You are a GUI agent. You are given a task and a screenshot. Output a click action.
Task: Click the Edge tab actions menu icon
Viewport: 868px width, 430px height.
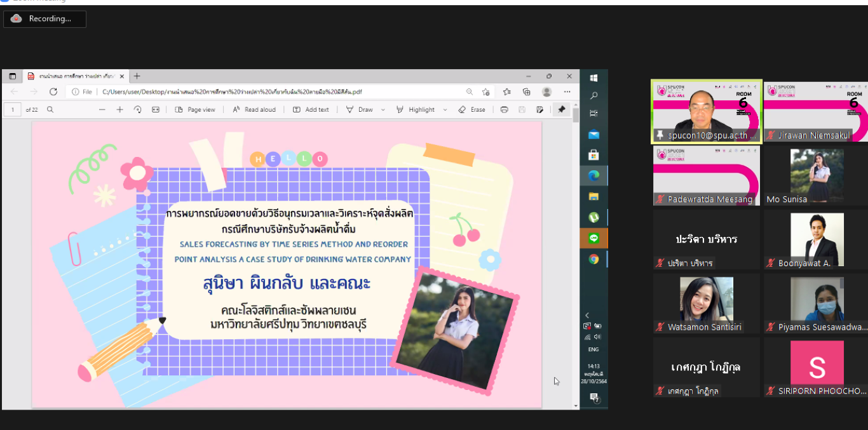pyautogui.click(x=12, y=76)
